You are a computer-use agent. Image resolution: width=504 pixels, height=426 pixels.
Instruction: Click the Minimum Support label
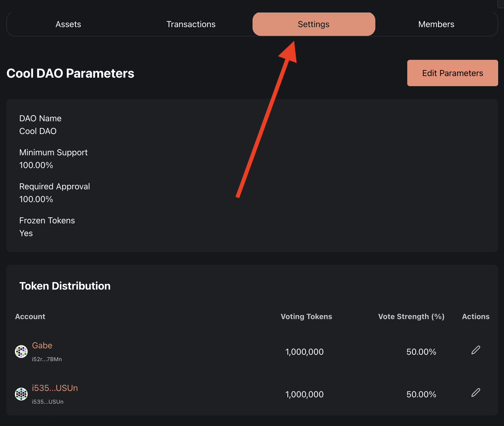pos(53,152)
